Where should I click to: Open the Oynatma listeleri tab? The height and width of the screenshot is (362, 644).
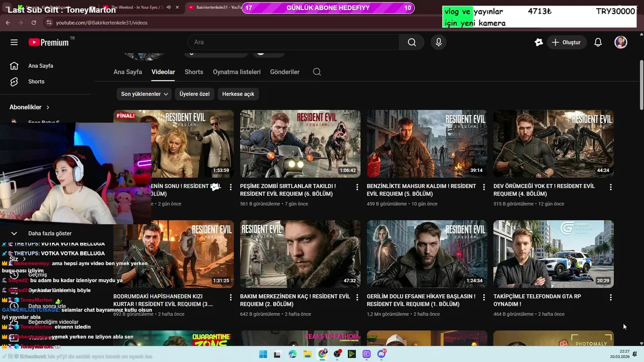[236, 72]
